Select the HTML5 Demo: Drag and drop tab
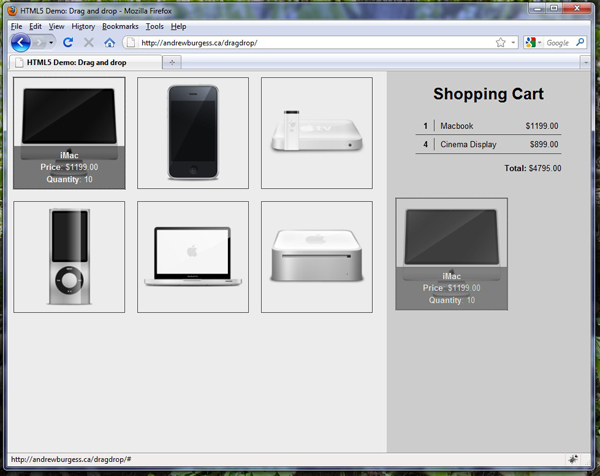 tap(85, 62)
